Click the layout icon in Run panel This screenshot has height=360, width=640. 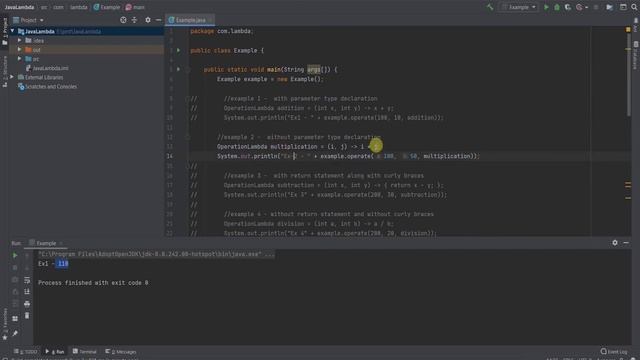[15, 318]
